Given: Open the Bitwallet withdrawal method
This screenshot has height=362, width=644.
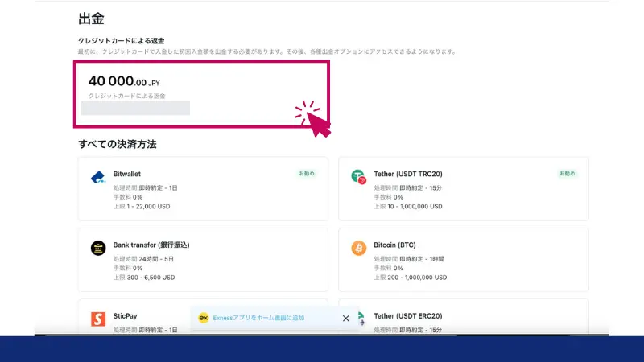Looking at the screenshot, I should 203,189.
